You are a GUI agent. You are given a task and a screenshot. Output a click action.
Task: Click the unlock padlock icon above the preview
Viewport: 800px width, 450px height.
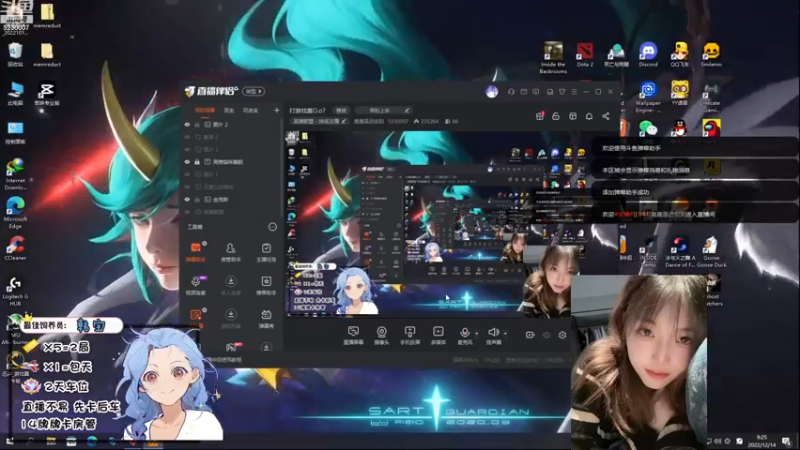556,116
